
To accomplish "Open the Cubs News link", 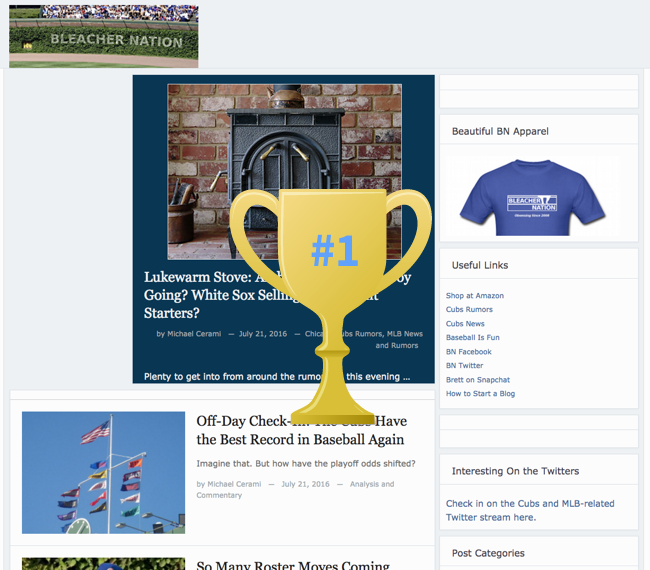I will point(465,324).
